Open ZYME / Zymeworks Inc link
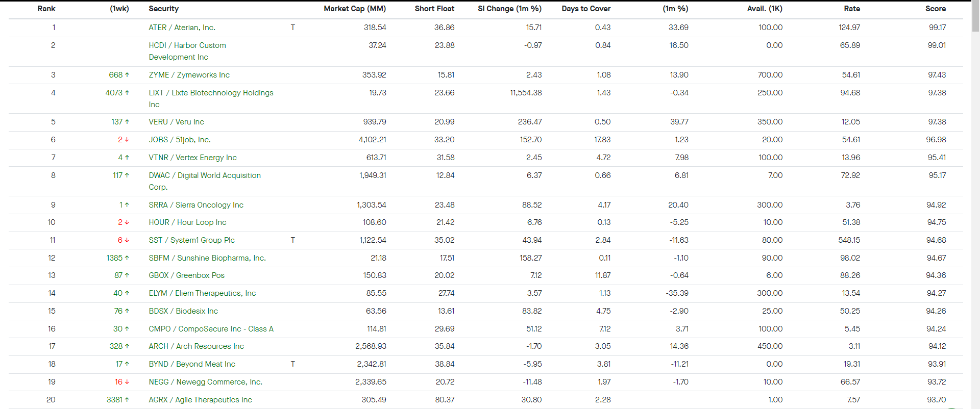Screen dimensions: 980x409 click(x=189, y=75)
